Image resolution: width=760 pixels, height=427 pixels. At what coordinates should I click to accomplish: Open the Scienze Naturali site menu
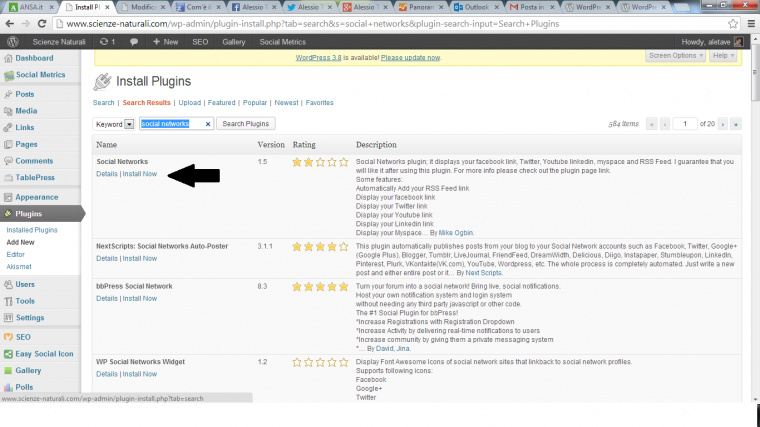point(59,42)
